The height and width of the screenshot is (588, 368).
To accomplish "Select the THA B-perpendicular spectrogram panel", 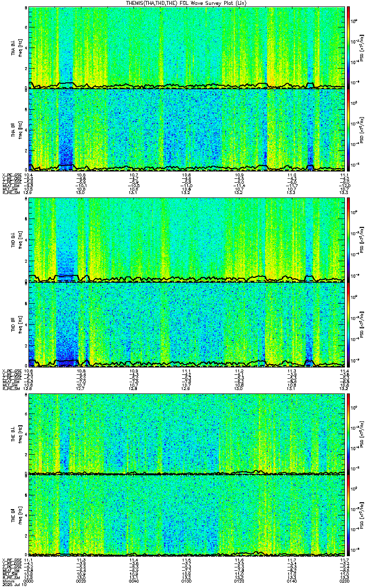I will [x=186, y=48].
